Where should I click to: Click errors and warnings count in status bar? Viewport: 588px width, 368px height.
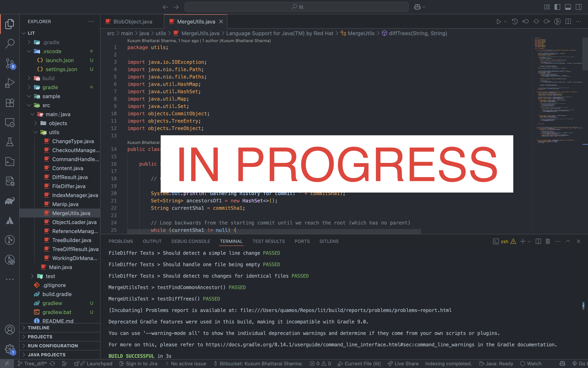click(320, 363)
